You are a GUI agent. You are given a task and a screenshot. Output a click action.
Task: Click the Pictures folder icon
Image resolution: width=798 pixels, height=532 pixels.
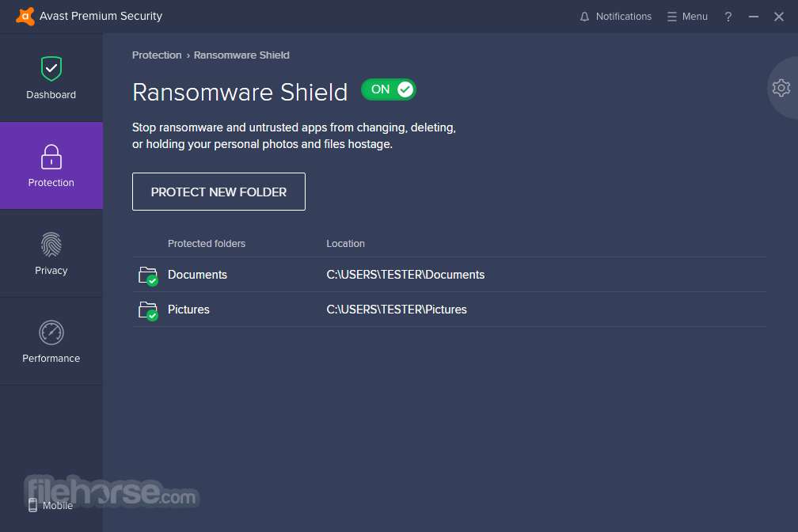point(148,310)
